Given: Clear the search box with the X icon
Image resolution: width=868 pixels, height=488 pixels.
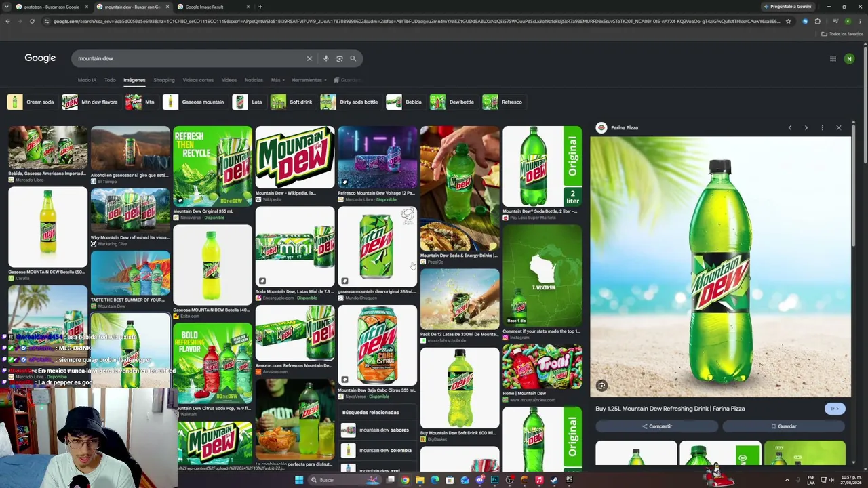Looking at the screenshot, I should point(309,58).
